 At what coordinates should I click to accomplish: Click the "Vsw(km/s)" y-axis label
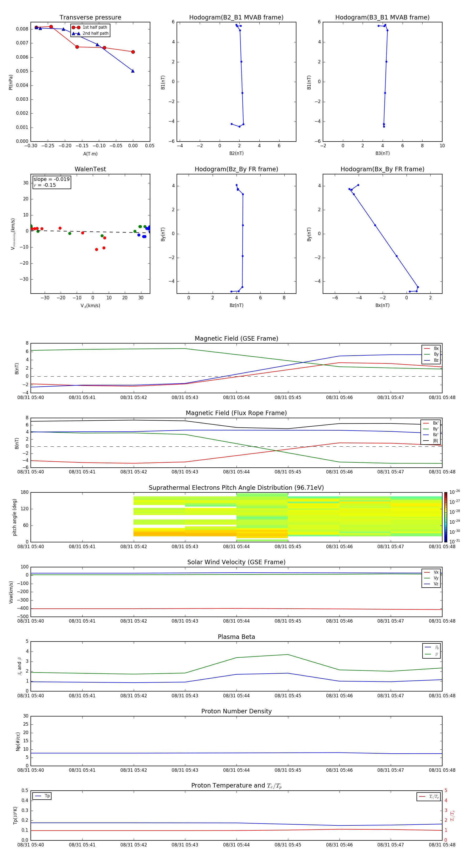pos(11,592)
